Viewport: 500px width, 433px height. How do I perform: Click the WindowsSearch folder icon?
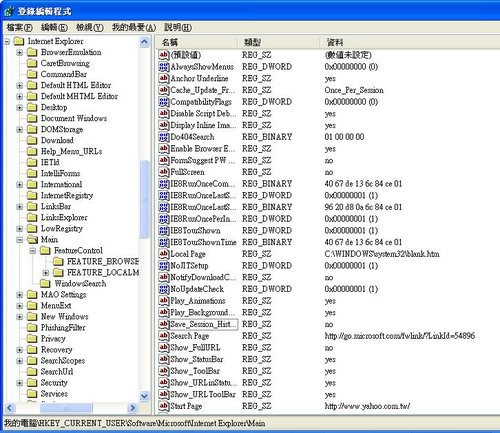click(x=45, y=284)
